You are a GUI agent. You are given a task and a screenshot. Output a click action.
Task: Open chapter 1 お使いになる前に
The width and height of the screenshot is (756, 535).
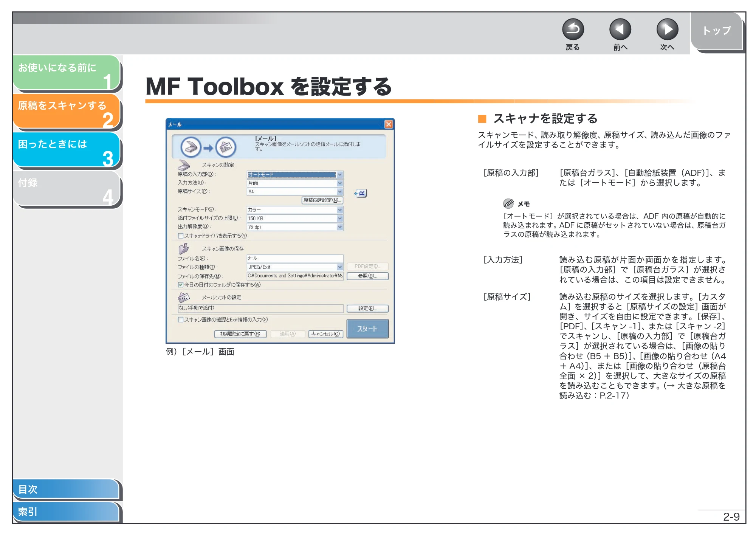coord(67,73)
